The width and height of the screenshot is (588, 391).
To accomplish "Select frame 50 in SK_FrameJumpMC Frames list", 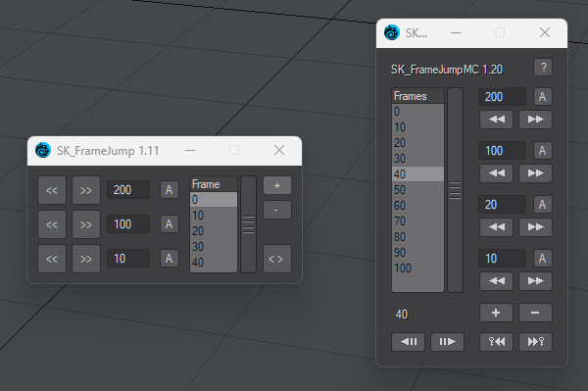I will 417,190.
